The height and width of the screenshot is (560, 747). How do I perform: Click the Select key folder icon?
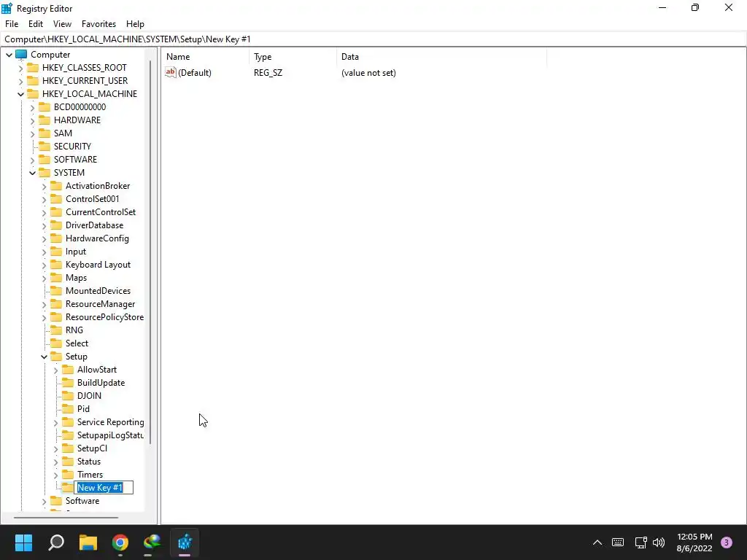pyautogui.click(x=56, y=343)
